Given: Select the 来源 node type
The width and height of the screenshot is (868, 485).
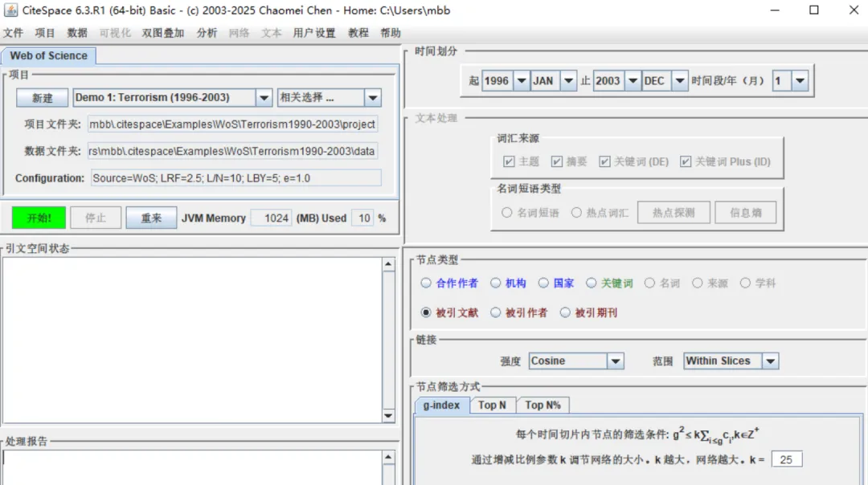Looking at the screenshot, I should pyautogui.click(x=698, y=283).
